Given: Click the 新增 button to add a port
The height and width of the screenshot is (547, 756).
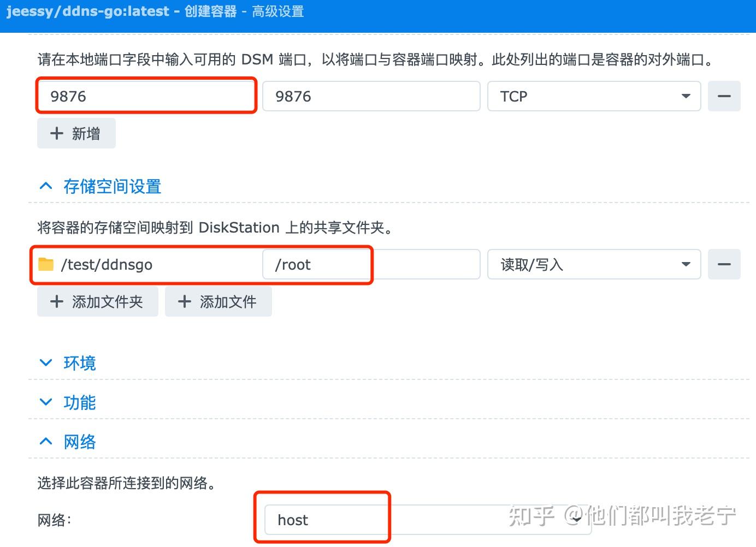Looking at the screenshot, I should point(76,133).
